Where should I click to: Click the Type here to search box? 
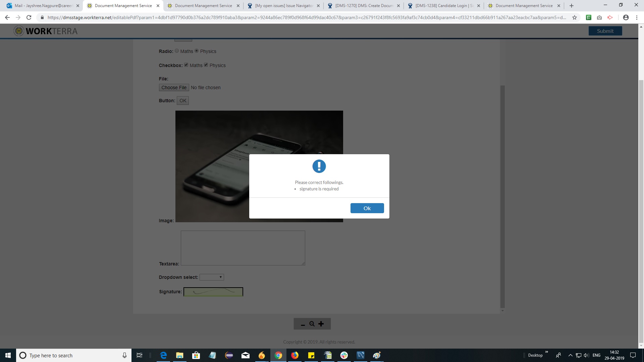[74, 355]
